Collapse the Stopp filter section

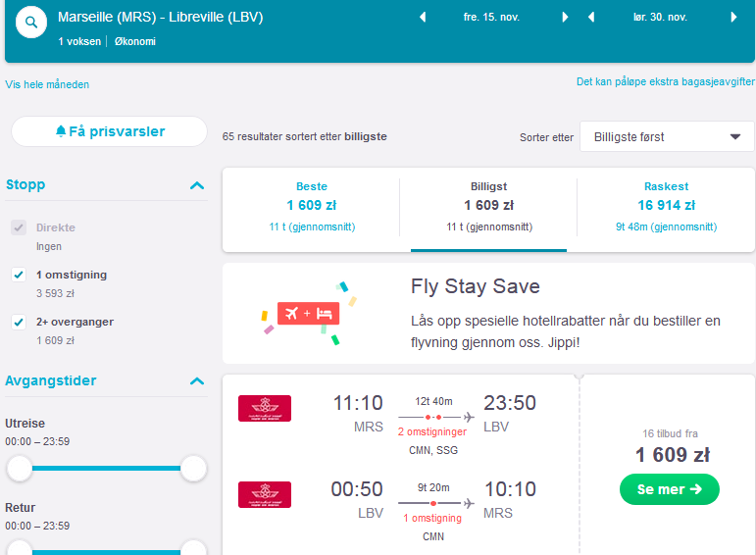(197, 185)
